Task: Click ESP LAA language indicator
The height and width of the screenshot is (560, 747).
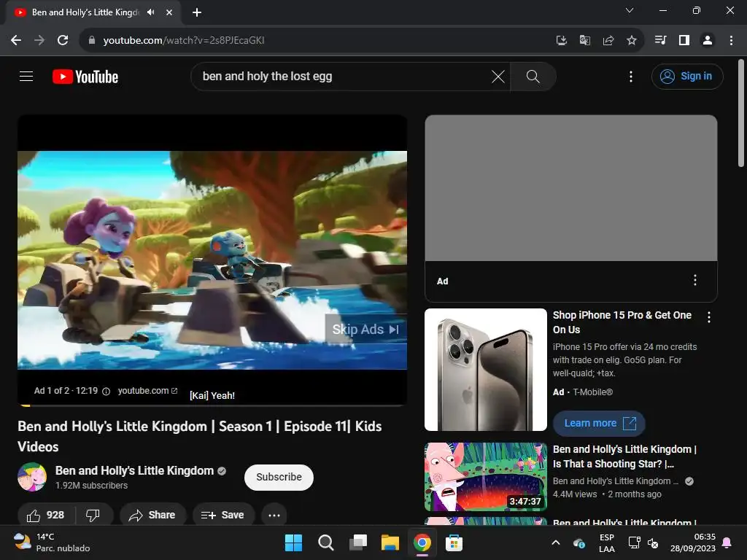Action: (x=606, y=542)
